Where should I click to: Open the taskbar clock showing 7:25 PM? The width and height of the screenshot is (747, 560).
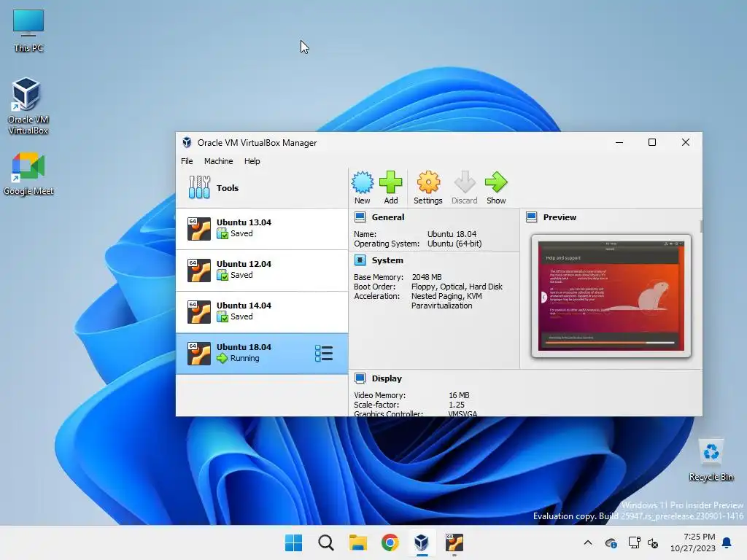pyautogui.click(x=693, y=542)
